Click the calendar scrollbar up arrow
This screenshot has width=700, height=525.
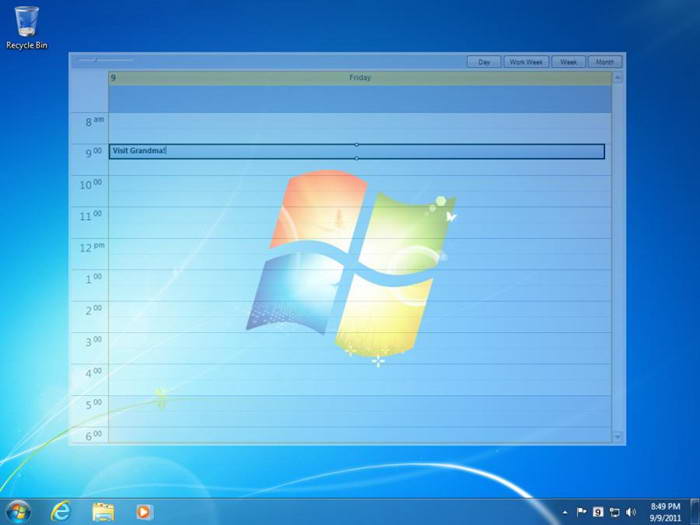click(x=618, y=78)
